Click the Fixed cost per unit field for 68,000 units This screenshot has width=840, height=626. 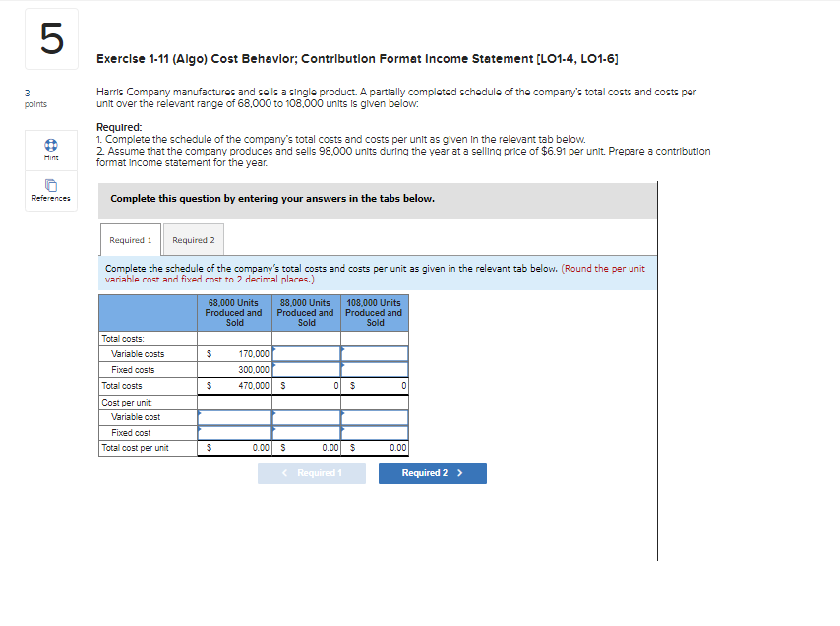click(234, 432)
